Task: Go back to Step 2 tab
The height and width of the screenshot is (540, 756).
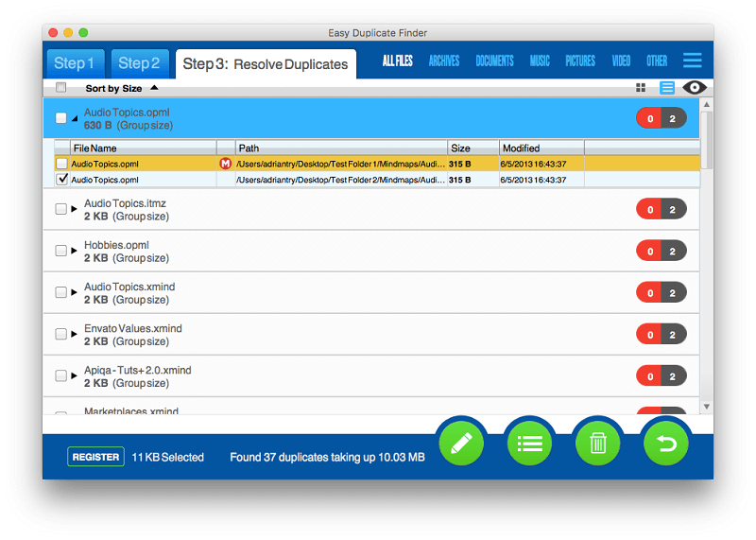Action: pos(139,63)
